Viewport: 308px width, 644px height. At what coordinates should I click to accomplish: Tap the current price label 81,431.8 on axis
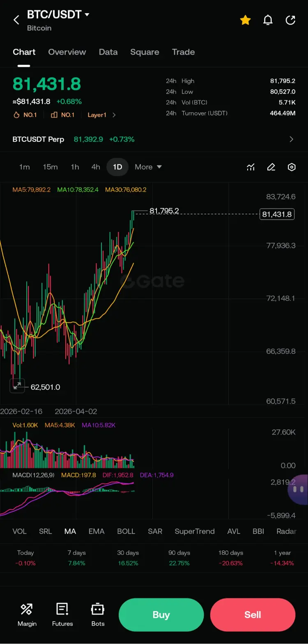click(x=277, y=214)
